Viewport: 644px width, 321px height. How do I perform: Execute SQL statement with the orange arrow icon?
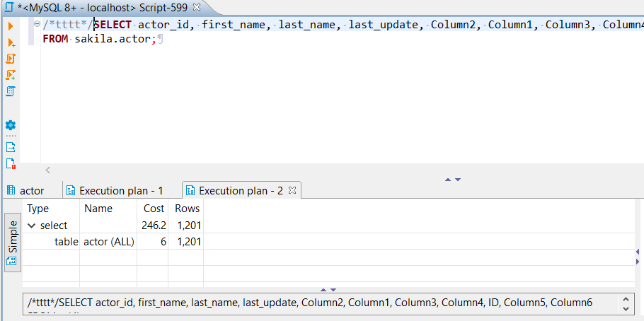[x=11, y=26]
